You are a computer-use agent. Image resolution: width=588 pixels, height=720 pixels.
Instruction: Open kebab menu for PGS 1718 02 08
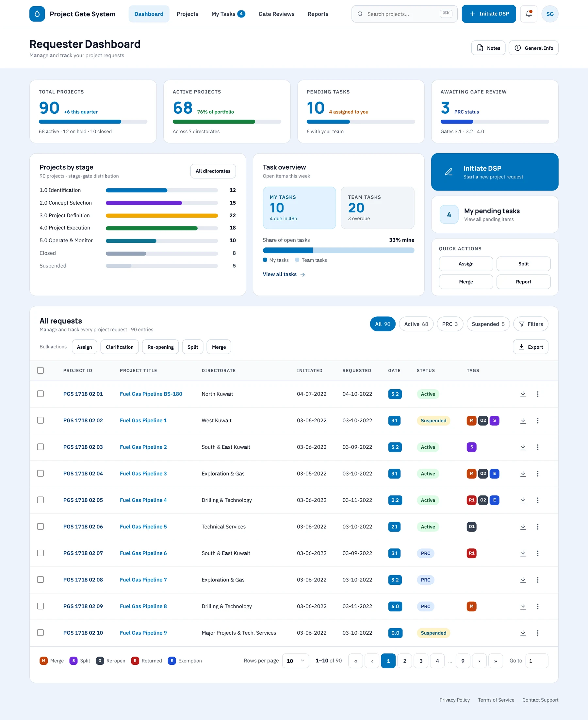tap(538, 579)
